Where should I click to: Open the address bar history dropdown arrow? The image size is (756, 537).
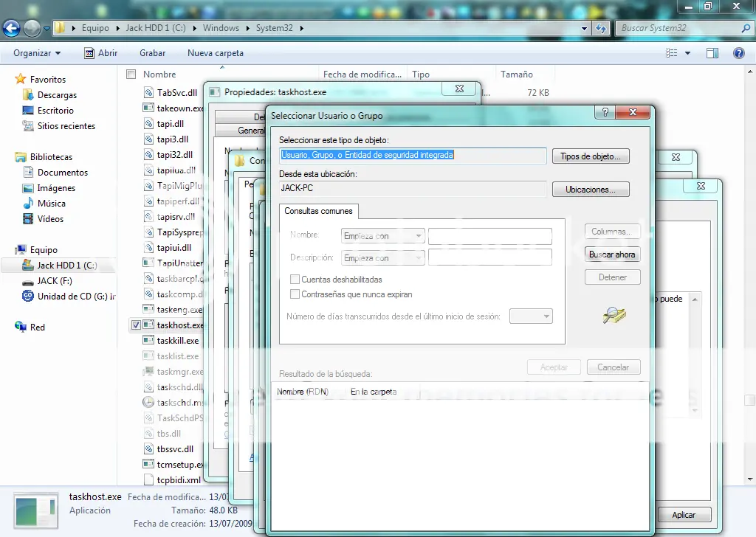(x=585, y=29)
